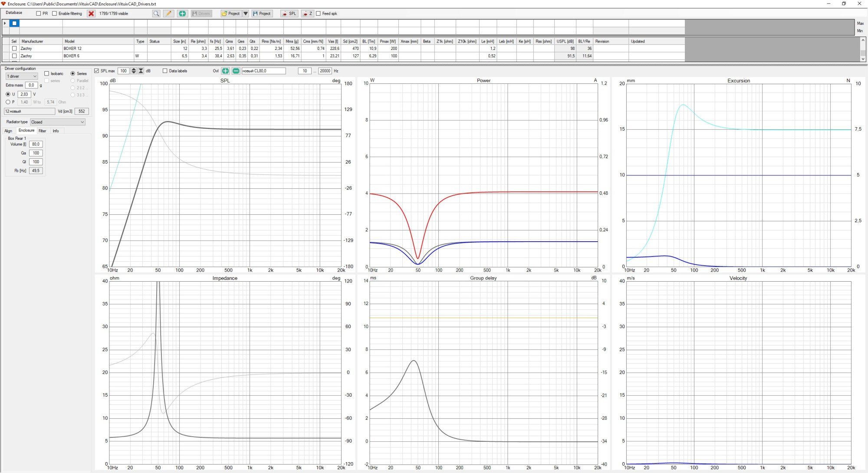Open the 1 driver dropdown
The width and height of the screenshot is (868, 473).
point(22,76)
